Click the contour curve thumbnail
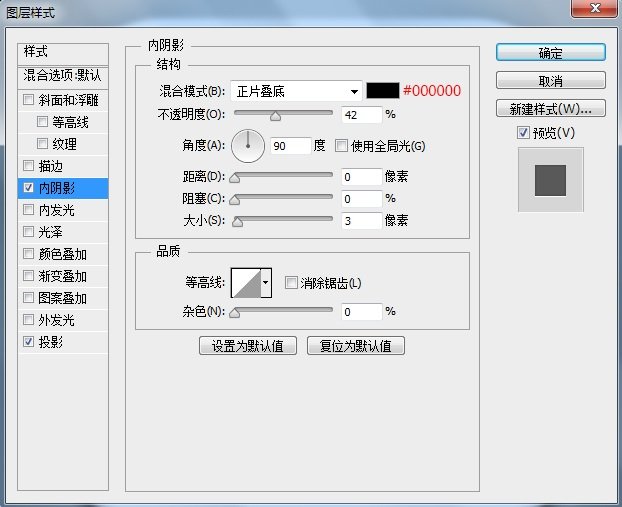This screenshot has height=507, width=622. click(246, 282)
